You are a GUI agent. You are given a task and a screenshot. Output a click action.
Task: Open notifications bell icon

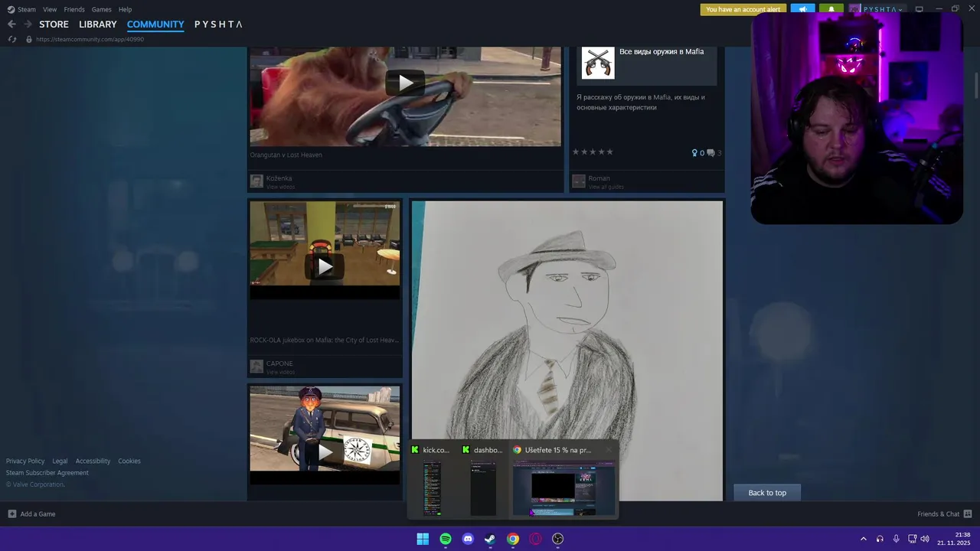point(831,9)
